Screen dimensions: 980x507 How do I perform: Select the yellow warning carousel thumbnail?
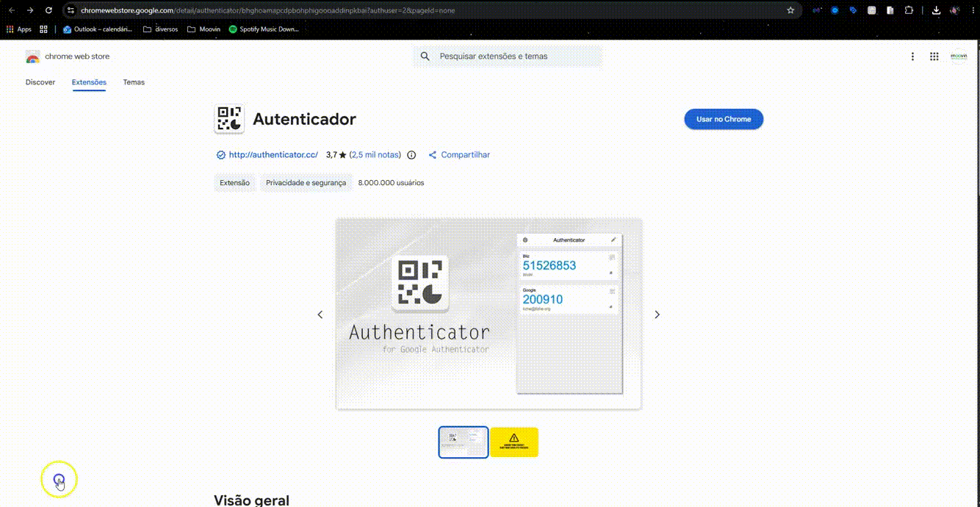(x=514, y=442)
